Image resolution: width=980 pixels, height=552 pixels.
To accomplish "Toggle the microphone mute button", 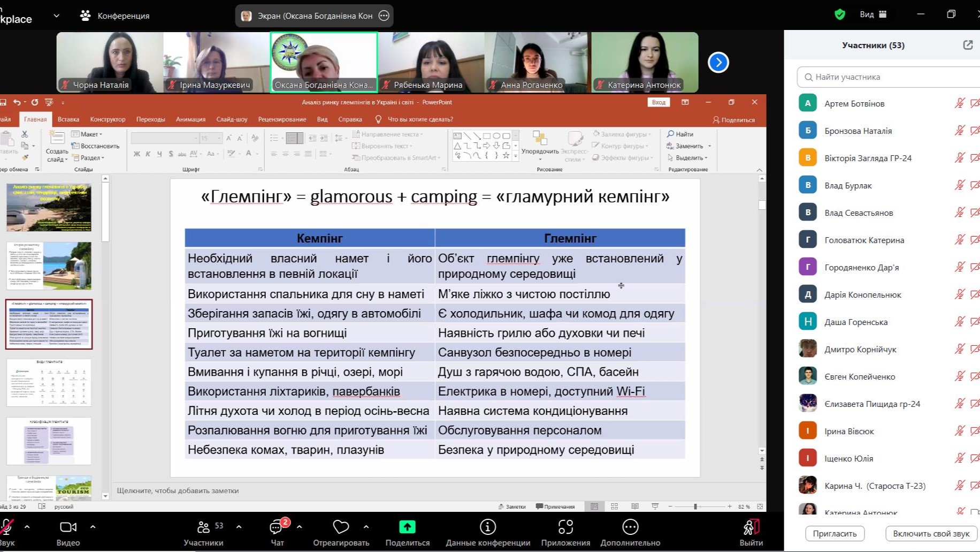I will pyautogui.click(x=6, y=527).
